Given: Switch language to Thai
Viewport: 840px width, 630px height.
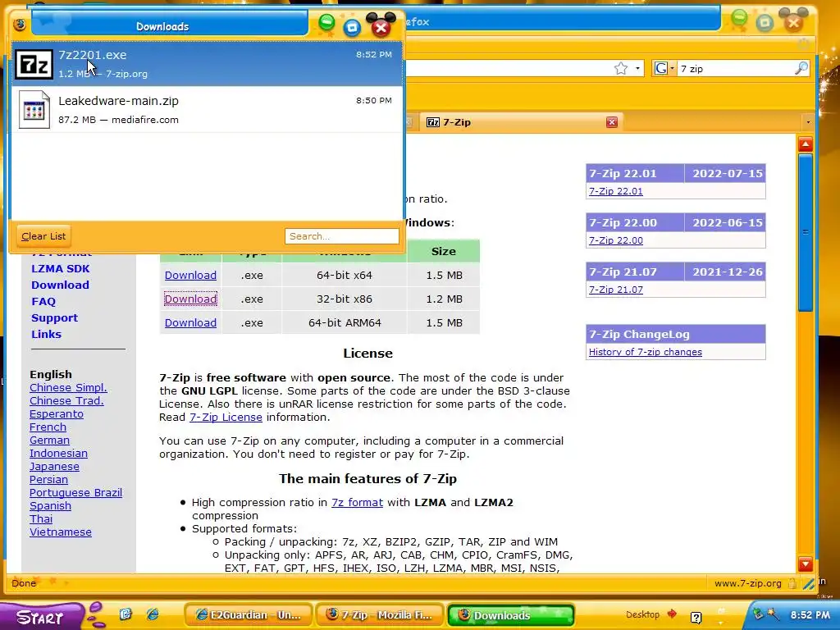Looking at the screenshot, I should pos(41,519).
